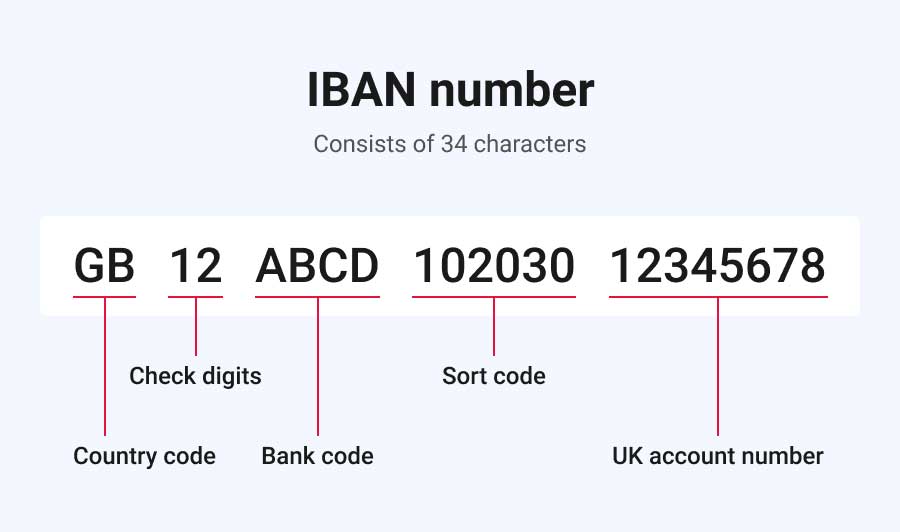Click the red underline under "12345678"
The height and width of the screenshot is (532, 900).
(717, 297)
